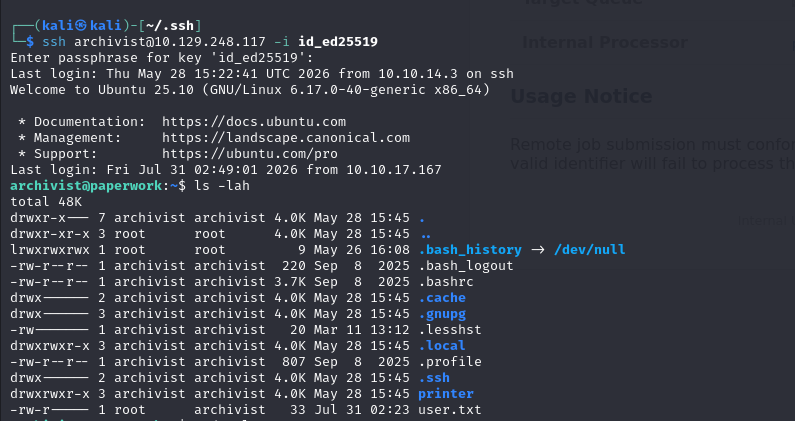Select the .ssh directory entry
The image size is (795, 421).
point(434,378)
